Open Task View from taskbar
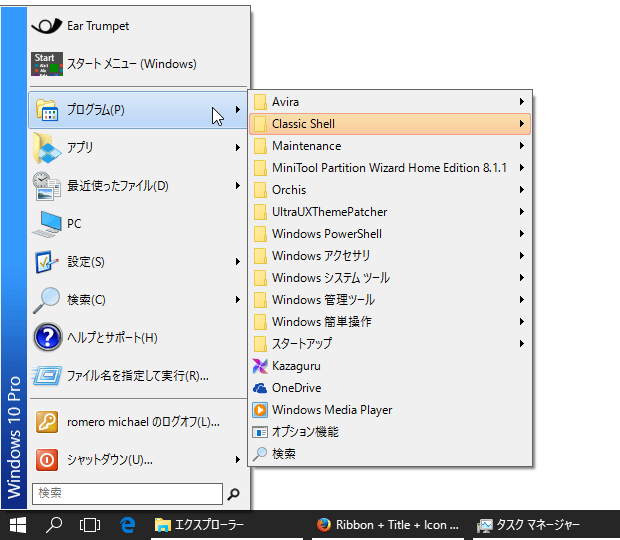The width and height of the screenshot is (620, 540). (90, 525)
